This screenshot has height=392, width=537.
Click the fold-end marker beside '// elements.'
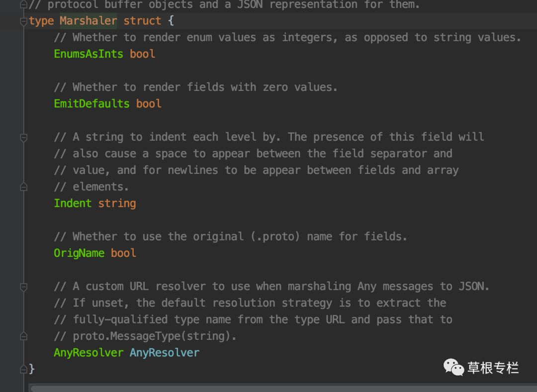point(24,187)
